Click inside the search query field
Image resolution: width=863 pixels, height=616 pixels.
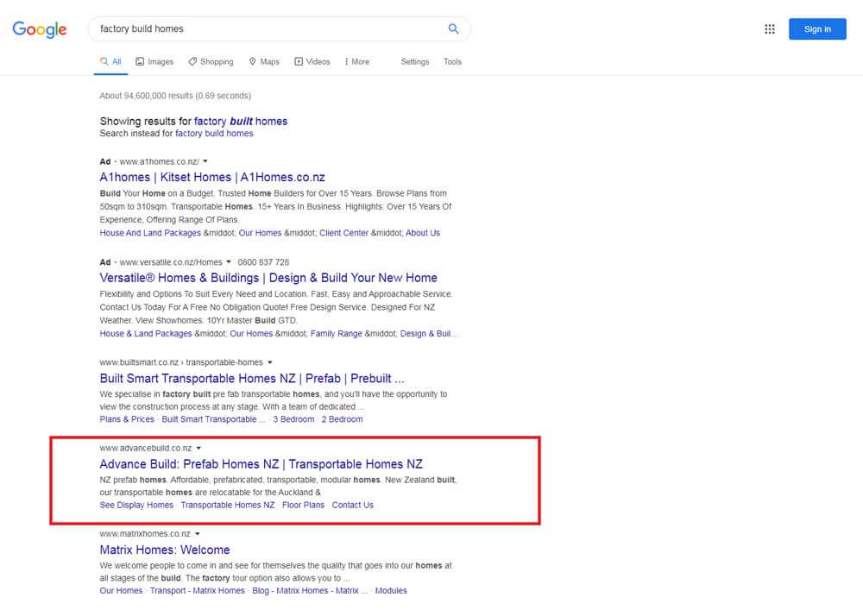coord(259,28)
